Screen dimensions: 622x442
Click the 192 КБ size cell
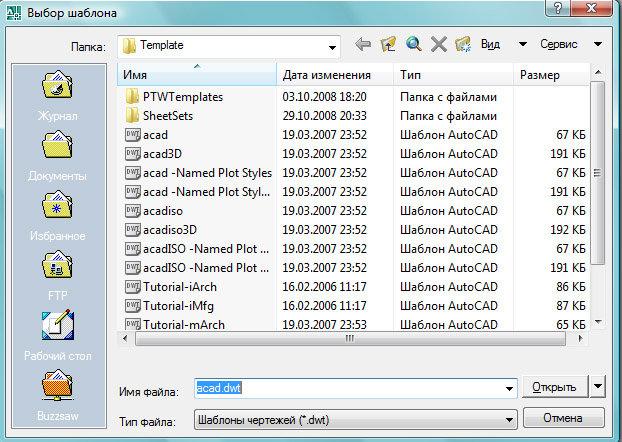[568, 230]
